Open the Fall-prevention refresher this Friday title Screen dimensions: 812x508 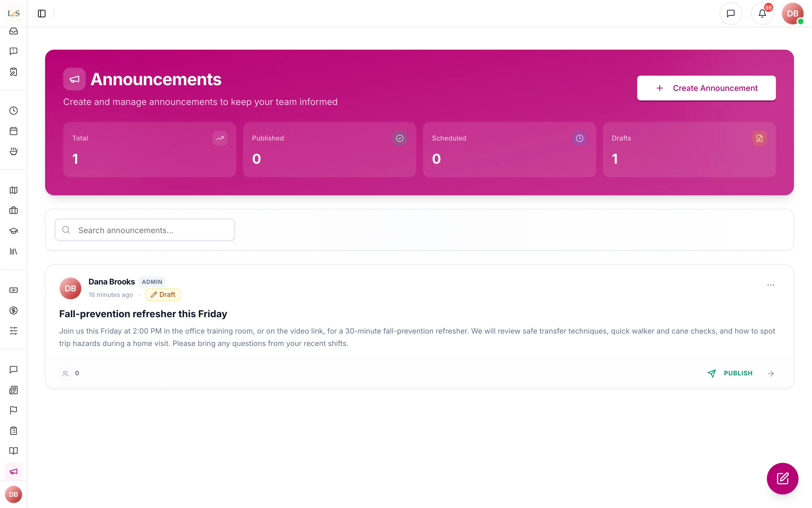(x=143, y=314)
